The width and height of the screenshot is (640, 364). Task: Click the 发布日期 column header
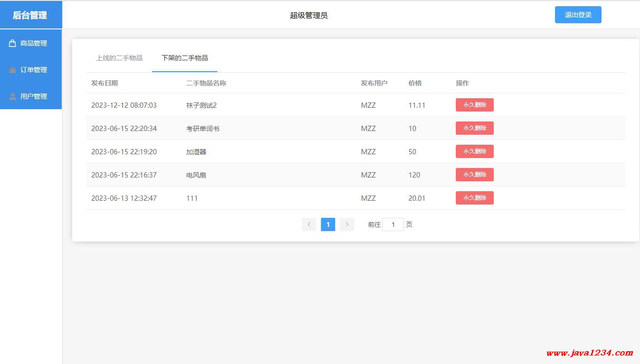(x=104, y=83)
